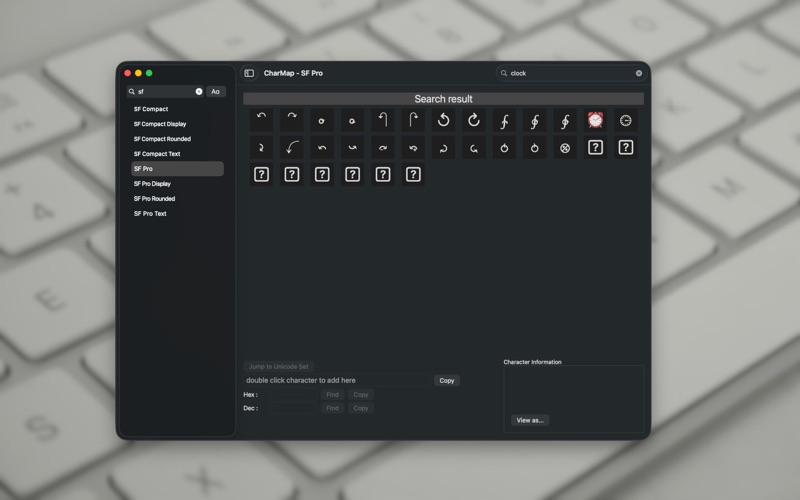
Task: Click the 'clock' character search field
Action: 571,73
